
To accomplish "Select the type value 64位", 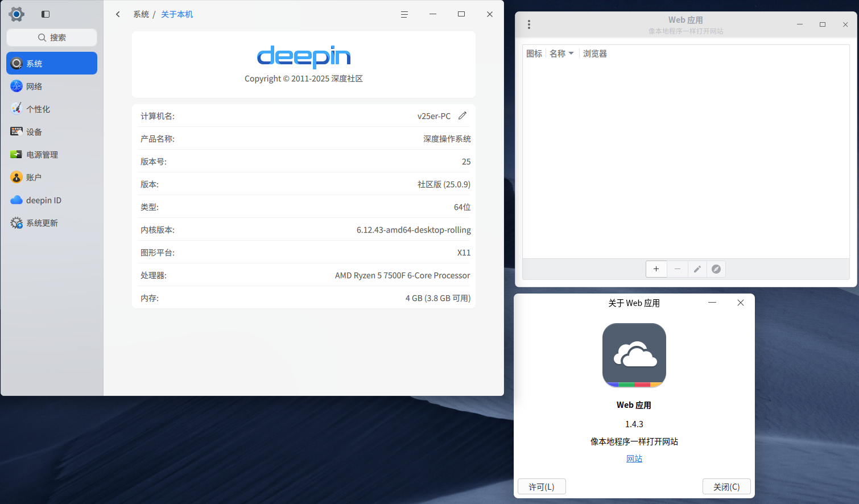I will (x=462, y=207).
